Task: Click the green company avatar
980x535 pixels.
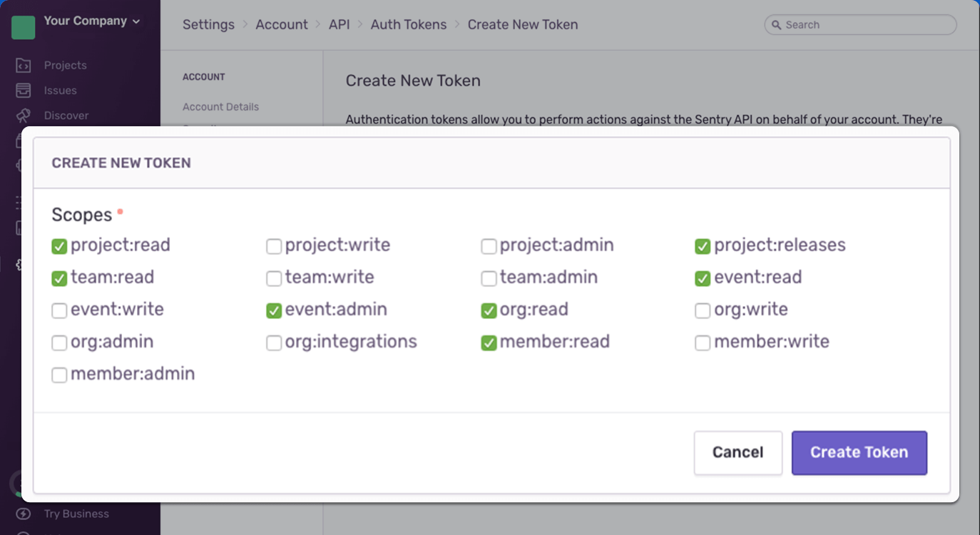Action: point(24,27)
